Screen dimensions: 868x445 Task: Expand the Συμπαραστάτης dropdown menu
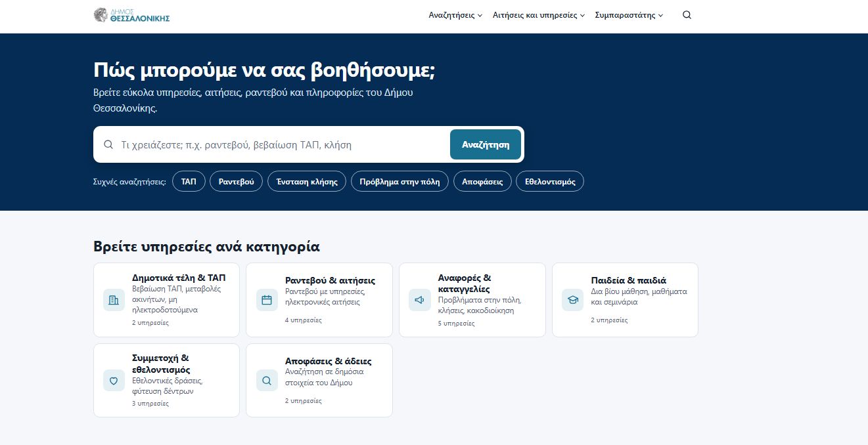point(629,15)
